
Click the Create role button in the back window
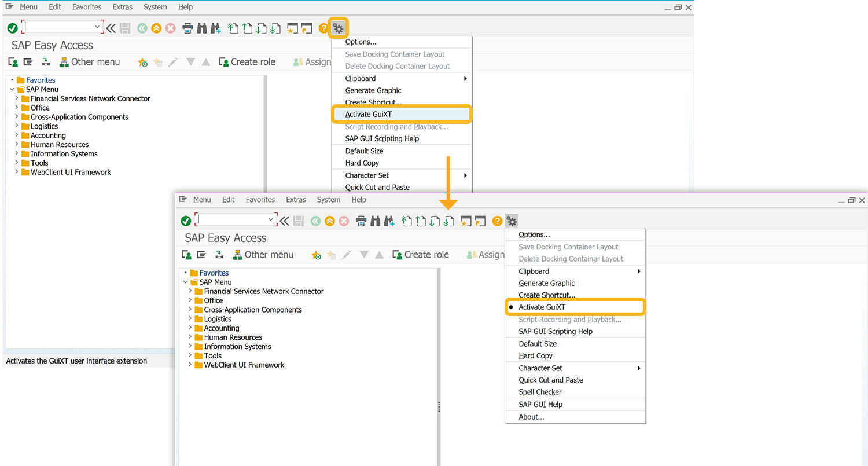(247, 62)
